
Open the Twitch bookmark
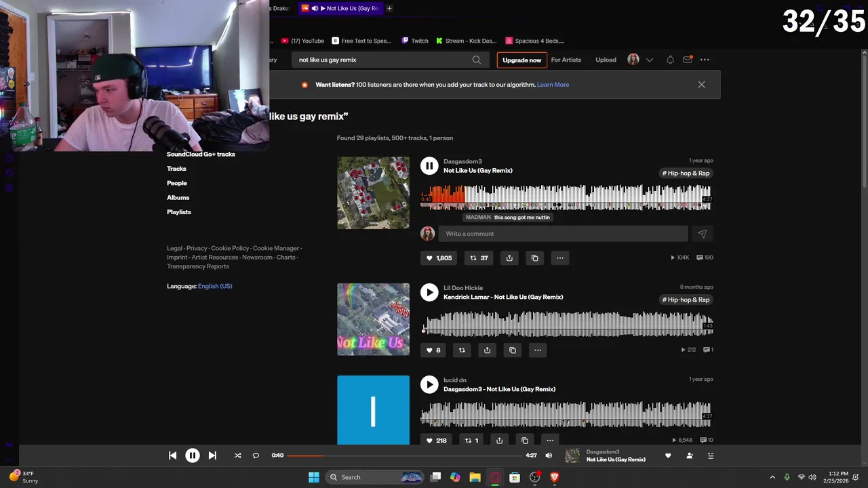click(415, 41)
